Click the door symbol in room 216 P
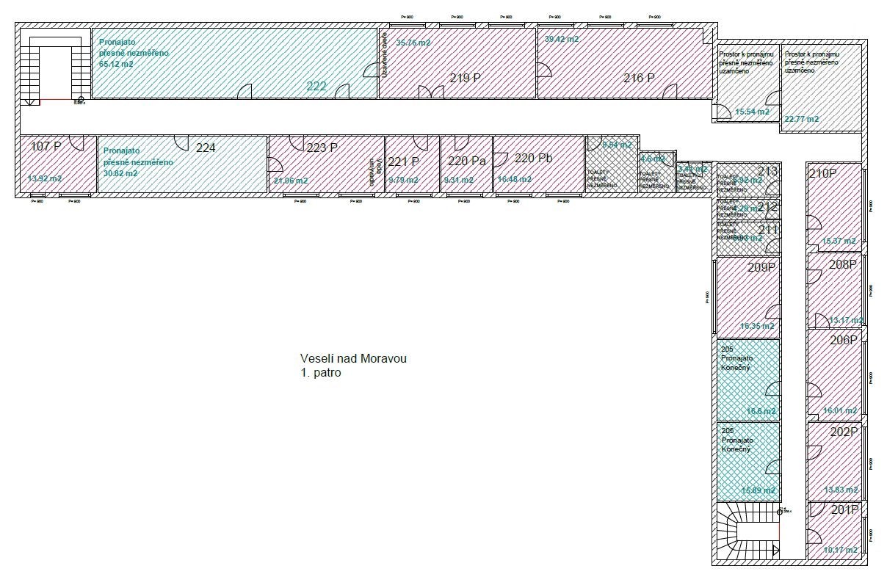887x588 pixels. pos(668,91)
